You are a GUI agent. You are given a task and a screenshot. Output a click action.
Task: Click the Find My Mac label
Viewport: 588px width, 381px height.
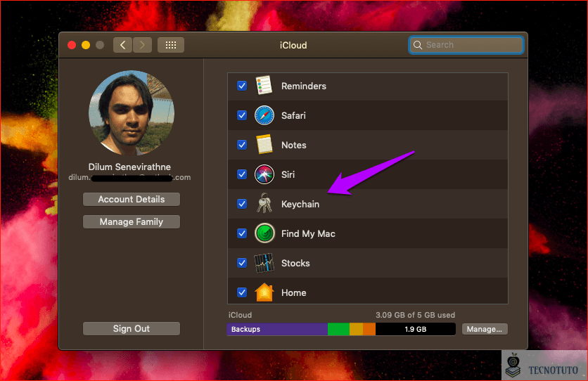(x=308, y=234)
